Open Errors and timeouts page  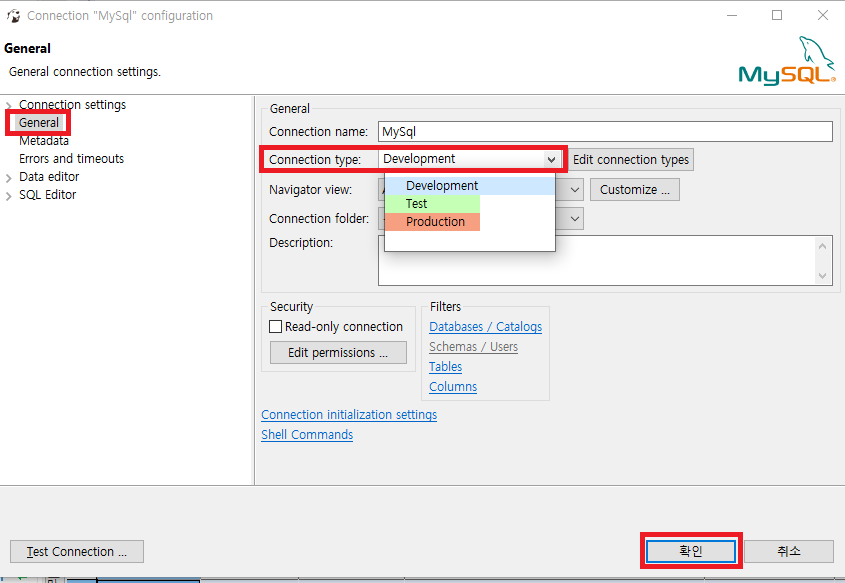click(71, 158)
